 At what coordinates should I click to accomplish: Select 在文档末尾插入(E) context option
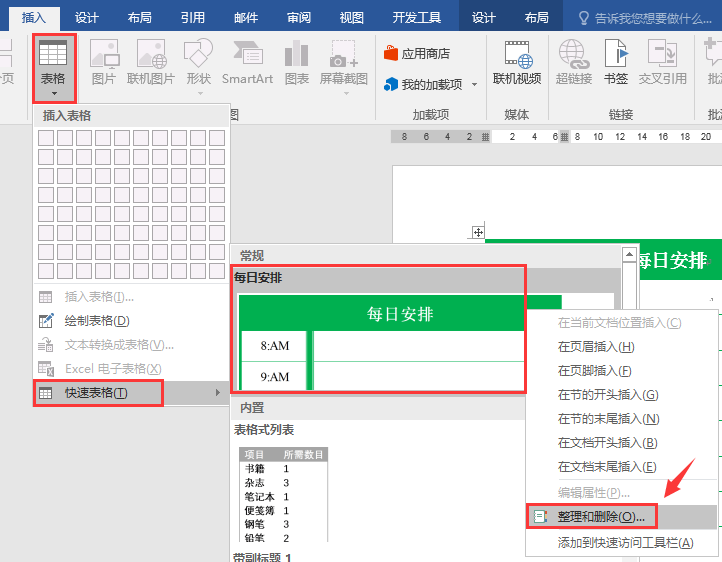click(622, 467)
